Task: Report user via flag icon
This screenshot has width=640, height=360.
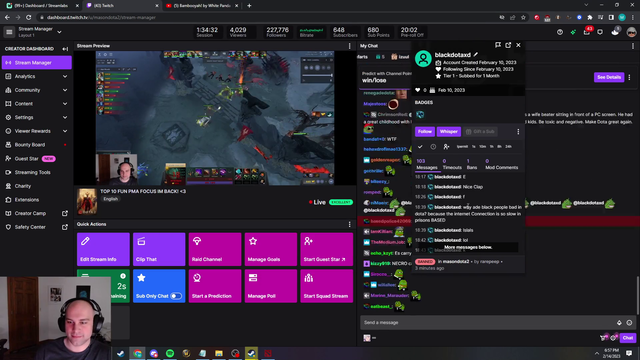Action: [498, 45]
